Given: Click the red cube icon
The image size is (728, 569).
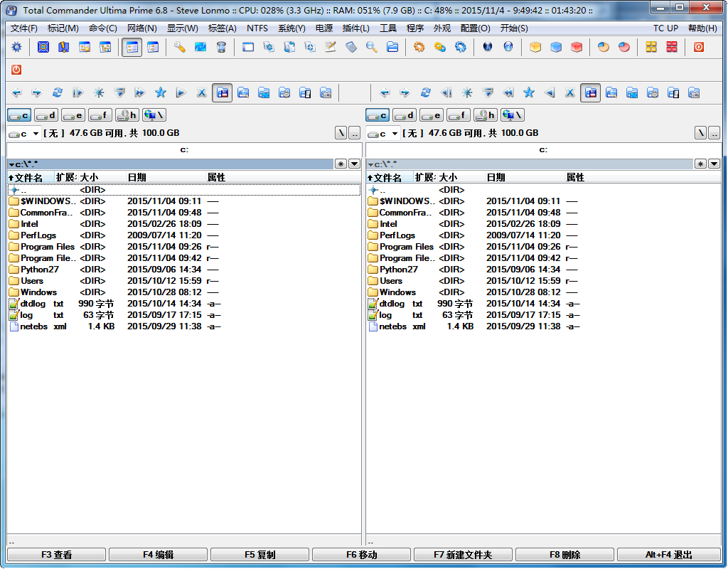Looking at the screenshot, I should 577,47.
